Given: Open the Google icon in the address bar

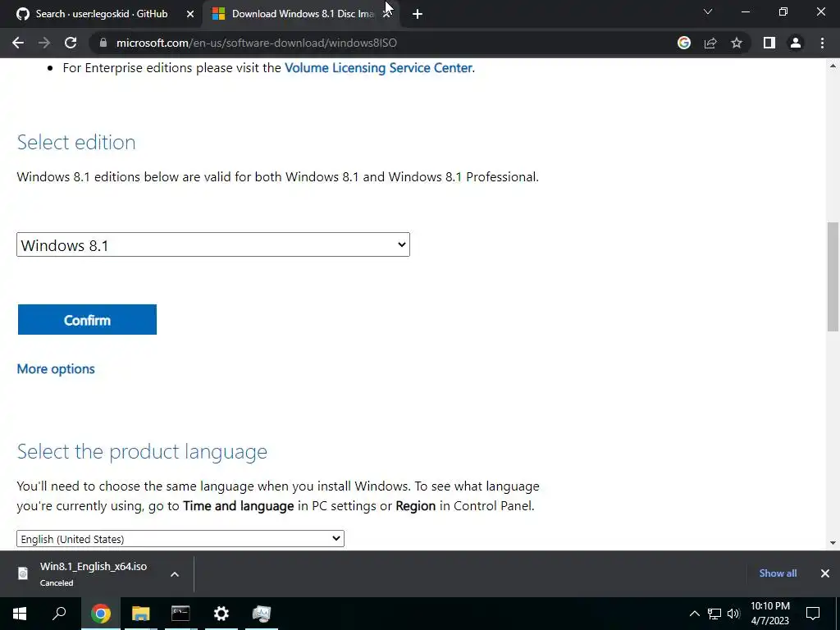Looking at the screenshot, I should (x=684, y=43).
